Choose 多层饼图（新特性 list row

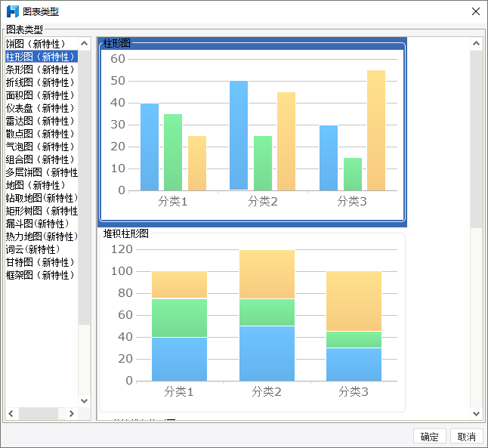point(42,172)
